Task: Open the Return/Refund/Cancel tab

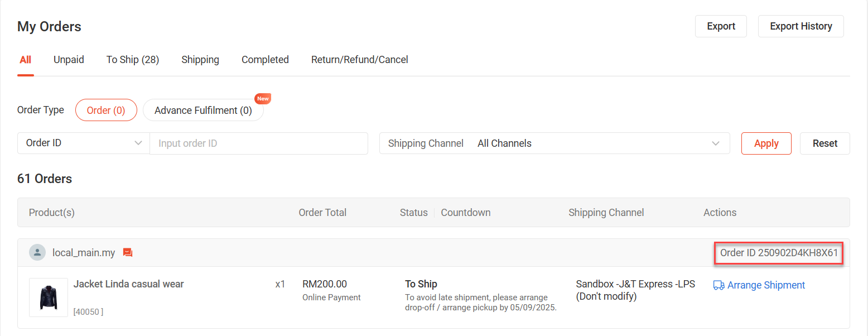Action: click(x=360, y=60)
